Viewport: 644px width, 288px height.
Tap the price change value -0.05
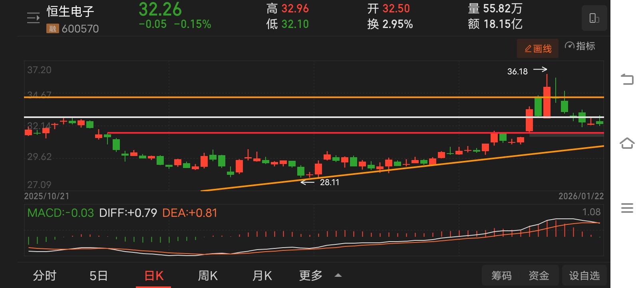pyautogui.click(x=153, y=24)
